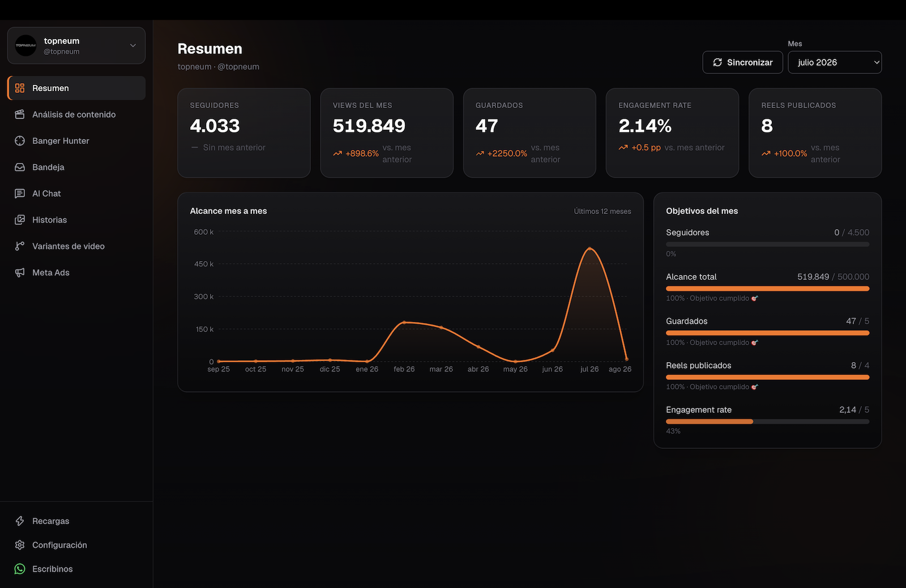Click the Escribinos WhatsApp icon

[x=20, y=569]
